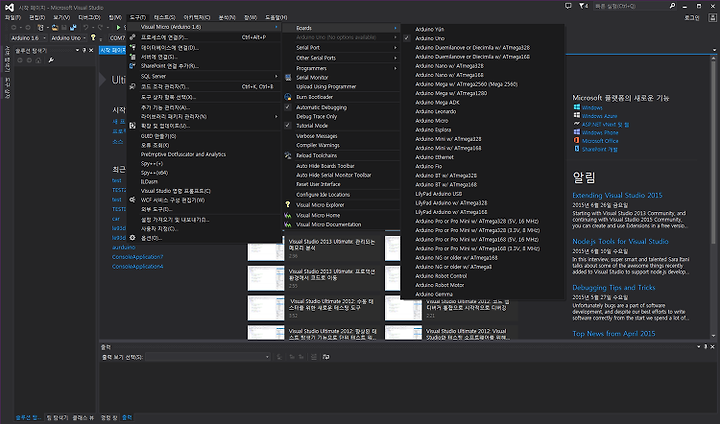Toggle the Compiler Warnings option
The height and width of the screenshot is (424, 720).
pos(341,146)
